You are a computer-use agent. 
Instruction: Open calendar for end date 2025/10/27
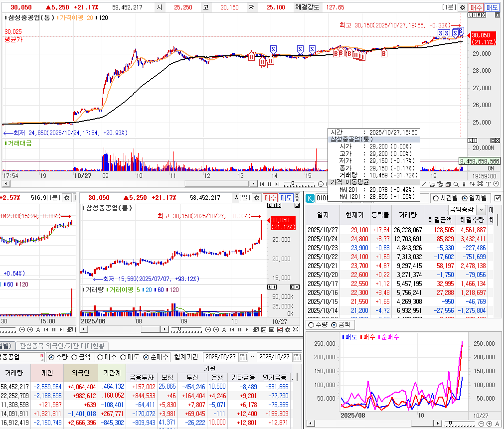point(297,357)
